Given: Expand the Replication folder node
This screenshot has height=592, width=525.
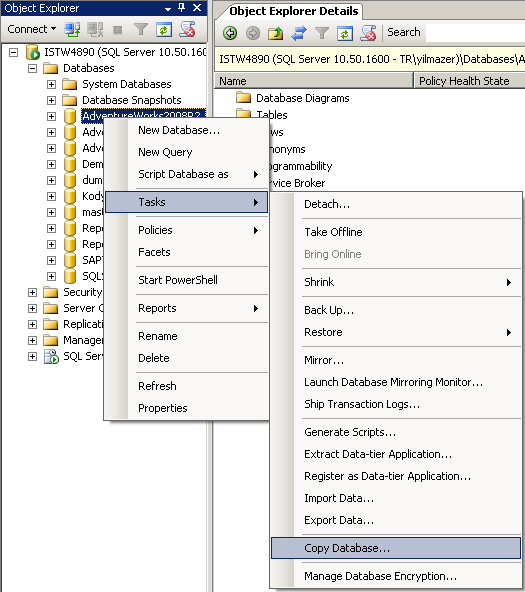Looking at the screenshot, I should tap(32, 324).
